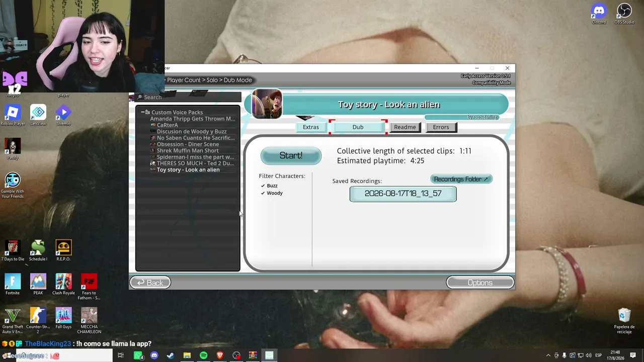Launch 7 Days to Die shortcut
Image resolution: width=644 pixels, height=362 pixels.
pyautogui.click(x=13, y=250)
